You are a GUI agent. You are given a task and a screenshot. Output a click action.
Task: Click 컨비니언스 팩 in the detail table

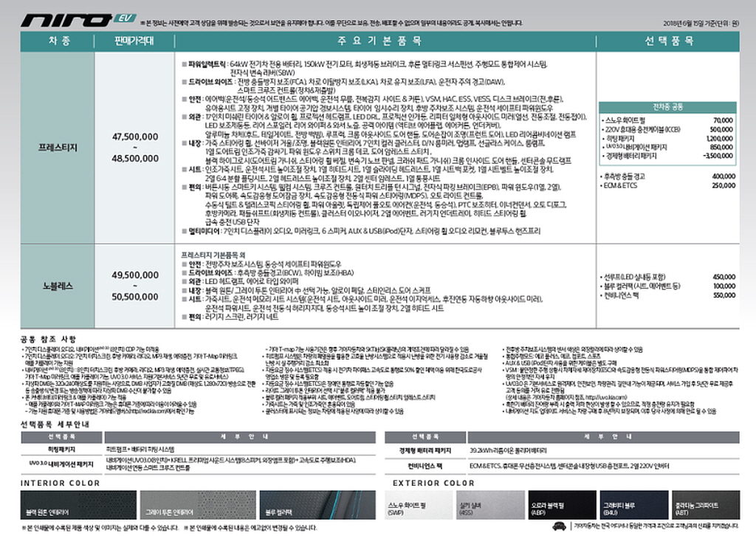(426, 466)
